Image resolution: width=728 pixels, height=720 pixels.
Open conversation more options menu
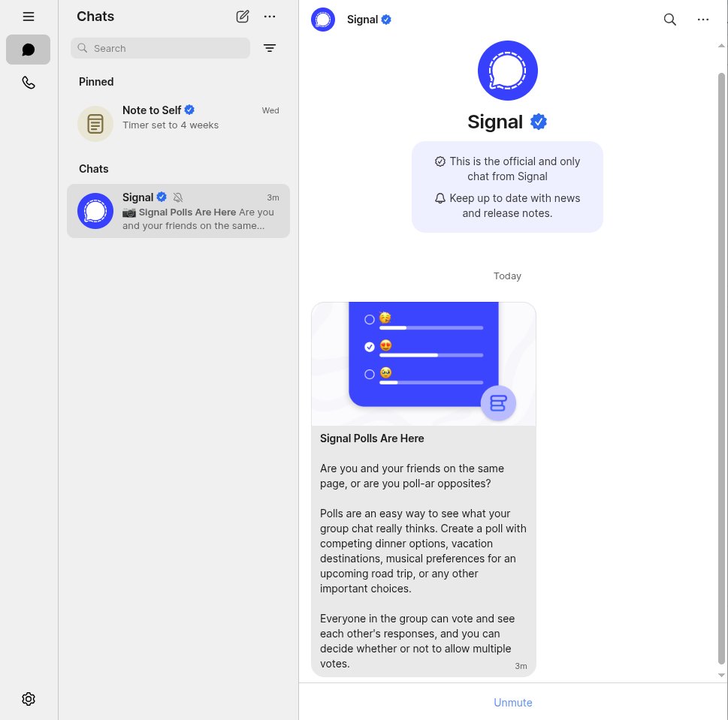pyautogui.click(x=703, y=20)
